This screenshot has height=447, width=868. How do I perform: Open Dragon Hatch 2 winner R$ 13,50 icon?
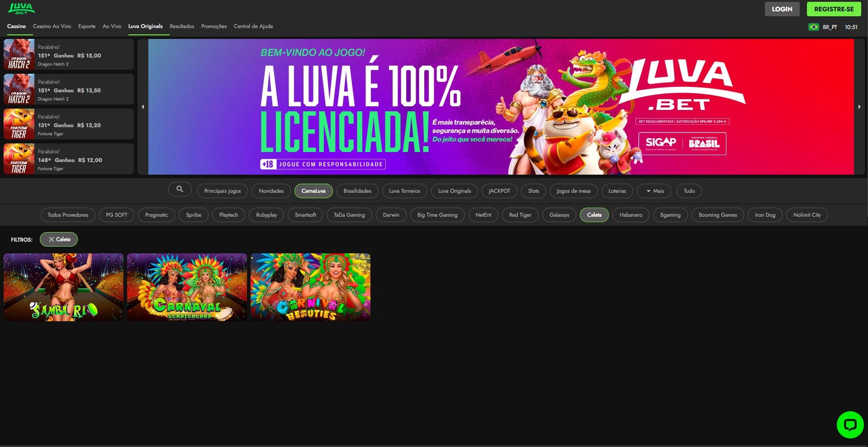(19, 89)
